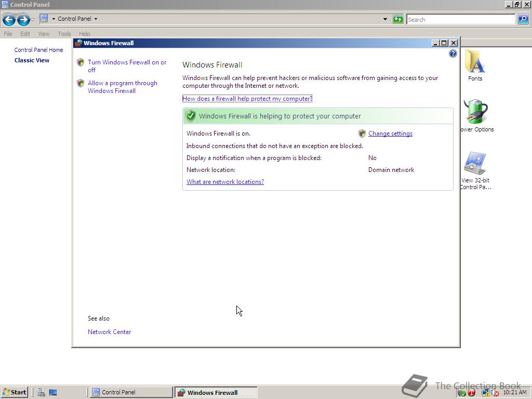Image resolution: width=532 pixels, height=399 pixels.
Task: Click the shield icon next to Change settings
Action: tap(362, 134)
